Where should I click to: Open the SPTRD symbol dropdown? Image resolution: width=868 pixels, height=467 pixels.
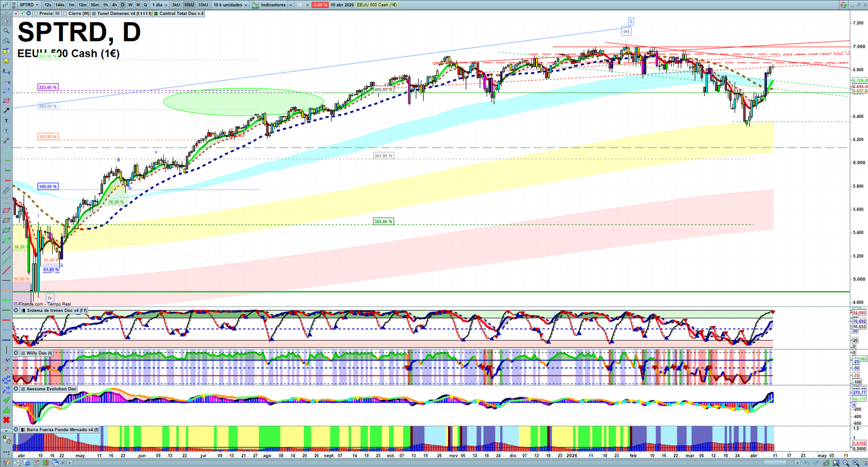point(29,5)
